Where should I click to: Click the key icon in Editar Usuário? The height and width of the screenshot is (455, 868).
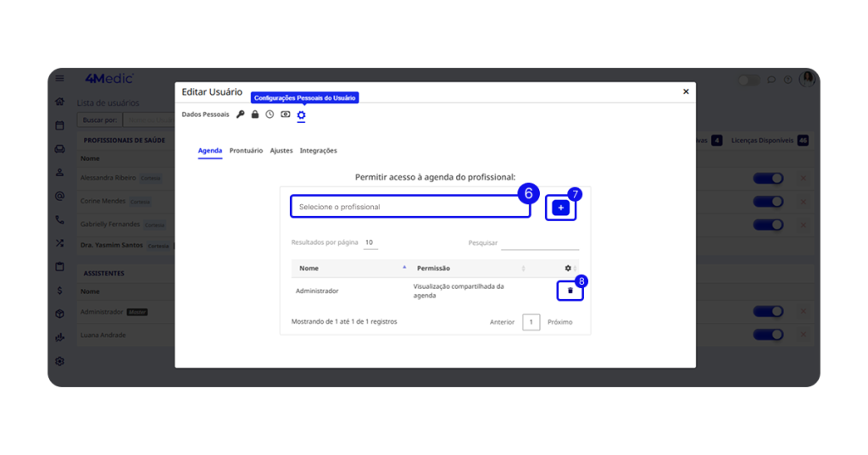241,114
